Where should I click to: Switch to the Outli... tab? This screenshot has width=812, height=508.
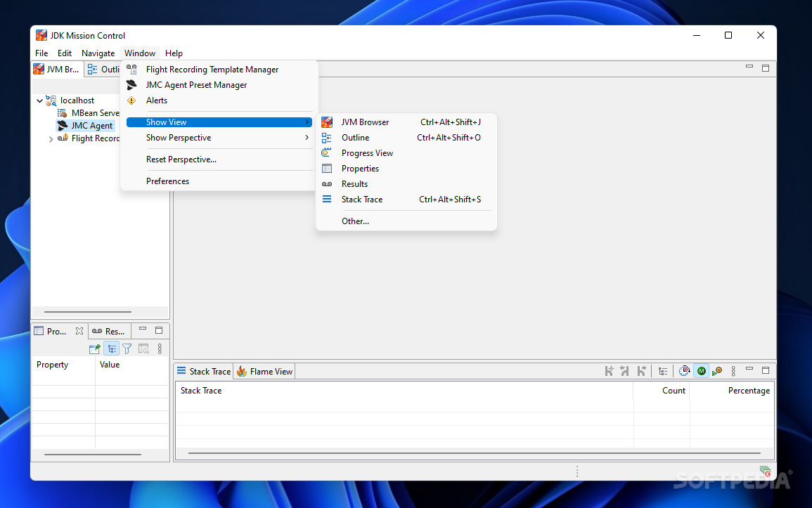[103, 70]
